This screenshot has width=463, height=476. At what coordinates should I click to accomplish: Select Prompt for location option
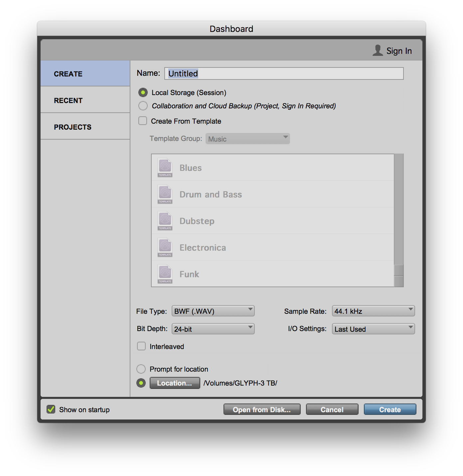click(141, 369)
